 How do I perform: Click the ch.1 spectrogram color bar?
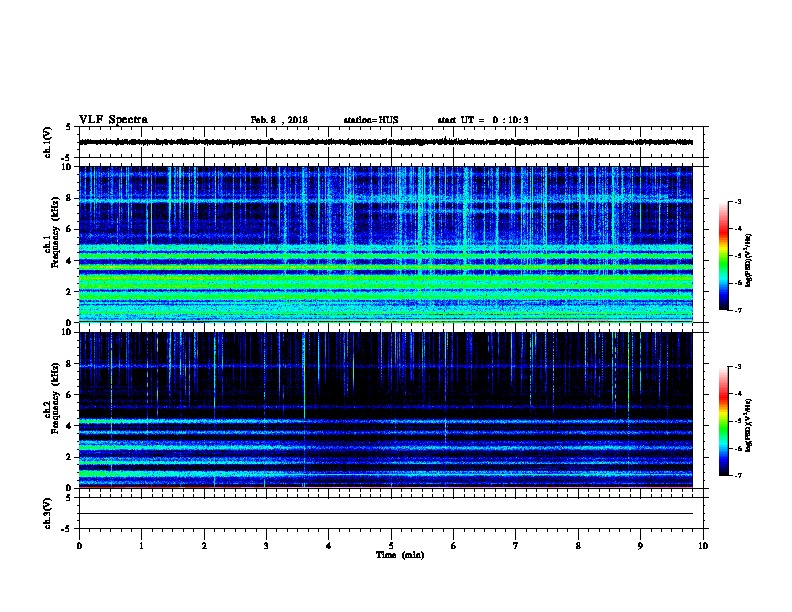click(723, 256)
